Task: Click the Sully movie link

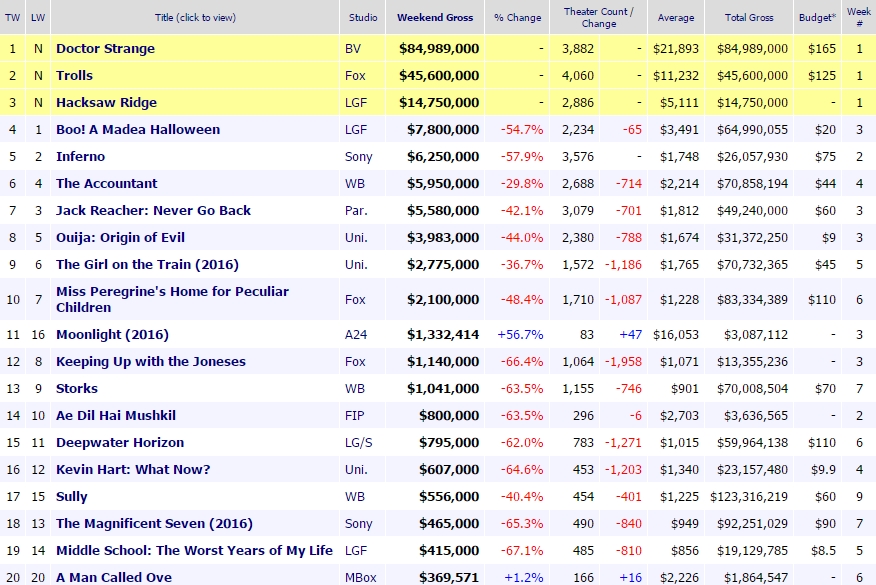Action: click(72, 497)
